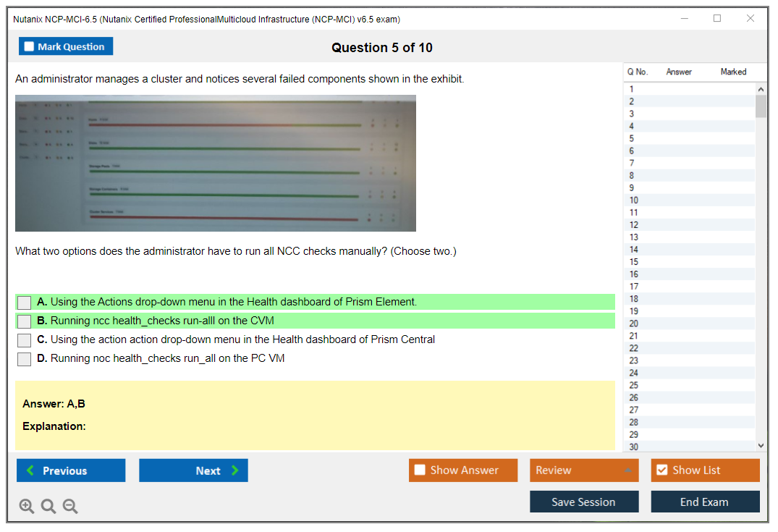The image size is (778, 532).
Task: Tick answer option D checkbox
Action: pyautogui.click(x=25, y=359)
